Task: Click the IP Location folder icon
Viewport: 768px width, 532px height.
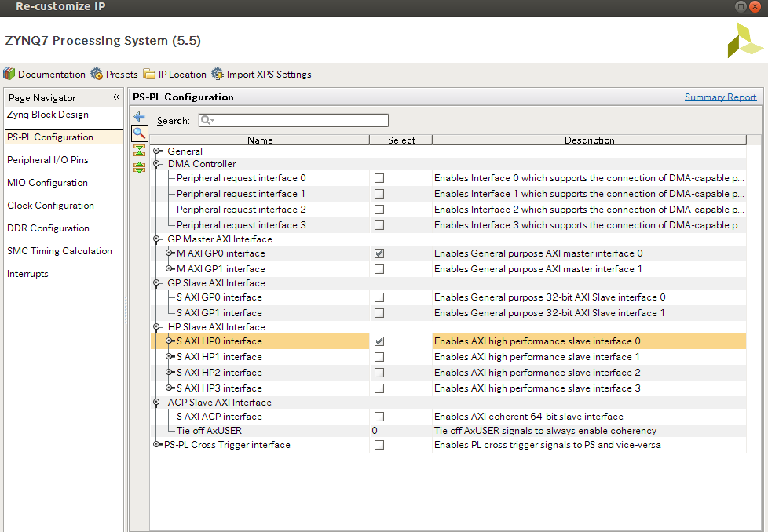Action: (x=149, y=74)
